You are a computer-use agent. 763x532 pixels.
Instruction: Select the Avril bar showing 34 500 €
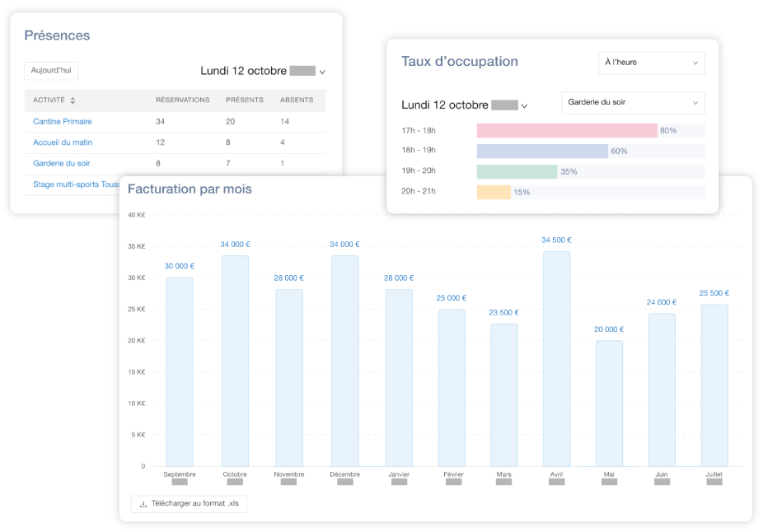556,358
